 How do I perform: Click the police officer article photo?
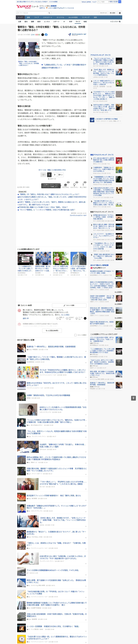point(29,49)
